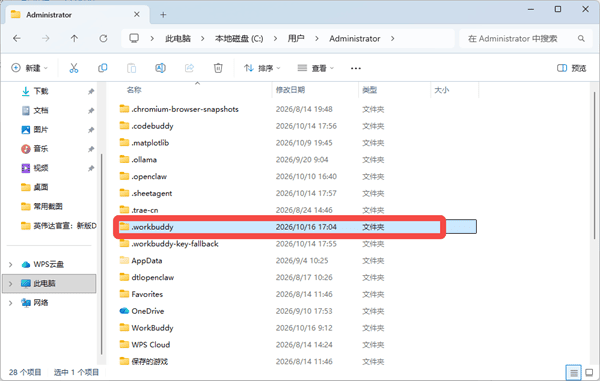Click 此电脑 breadcrumb in address bar
Image resolution: width=600 pixels, height=381 pixels.
click(x=178, y=39)
